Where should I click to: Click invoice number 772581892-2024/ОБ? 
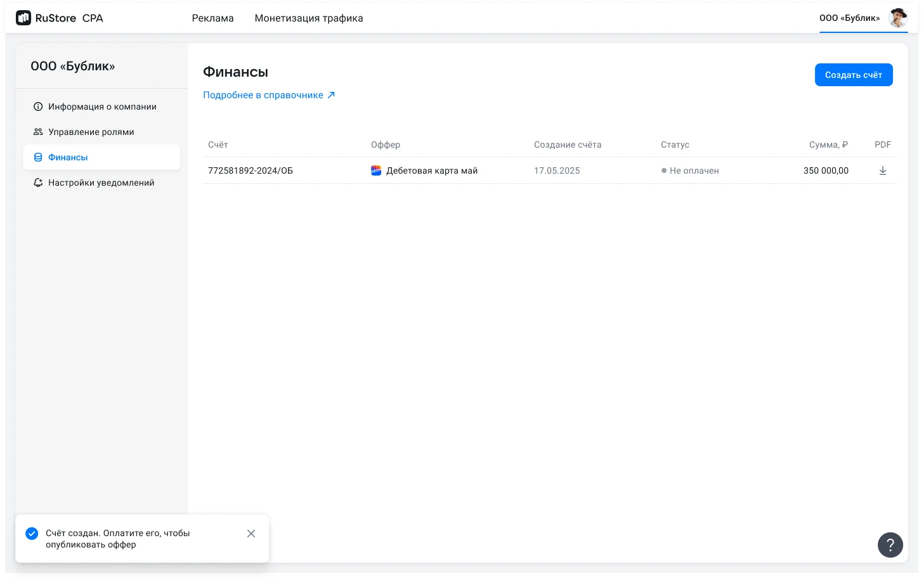click(251, 170)
